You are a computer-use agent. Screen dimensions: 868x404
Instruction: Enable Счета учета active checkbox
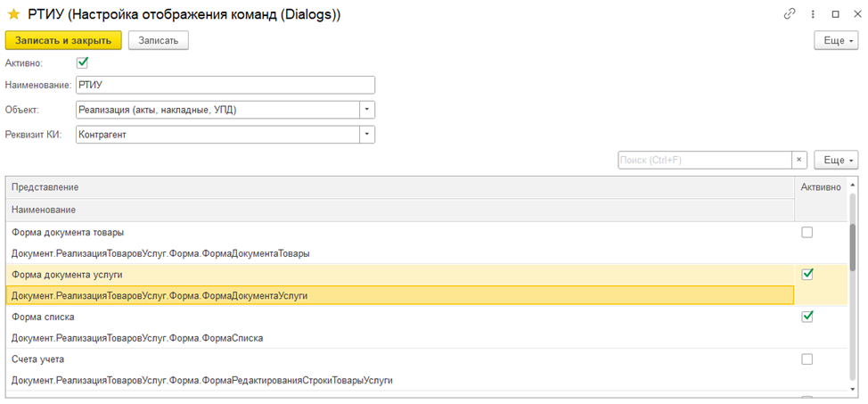point(807,359)
